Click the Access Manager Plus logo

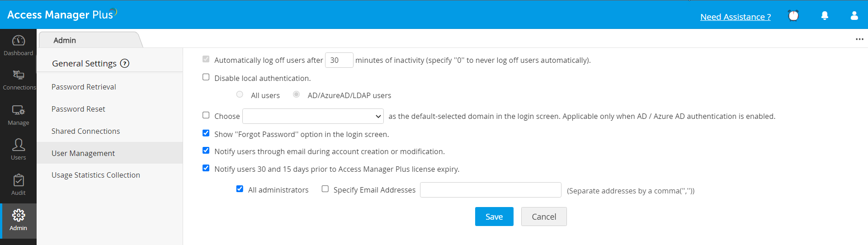point(62,14)
